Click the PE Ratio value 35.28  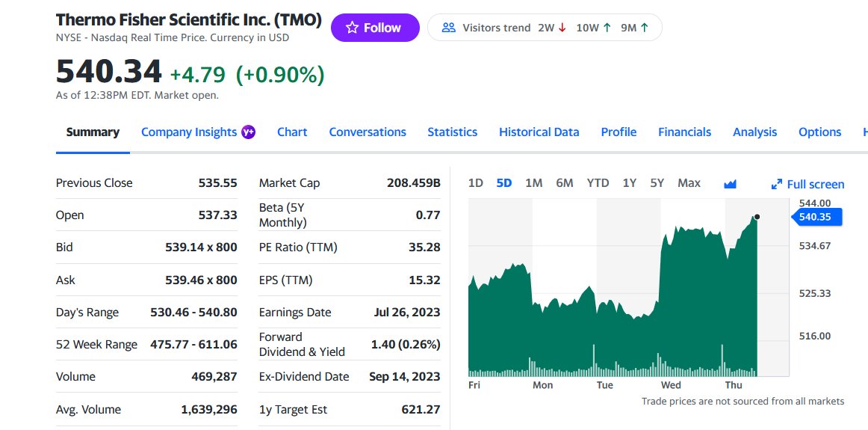tap(424, 247)
